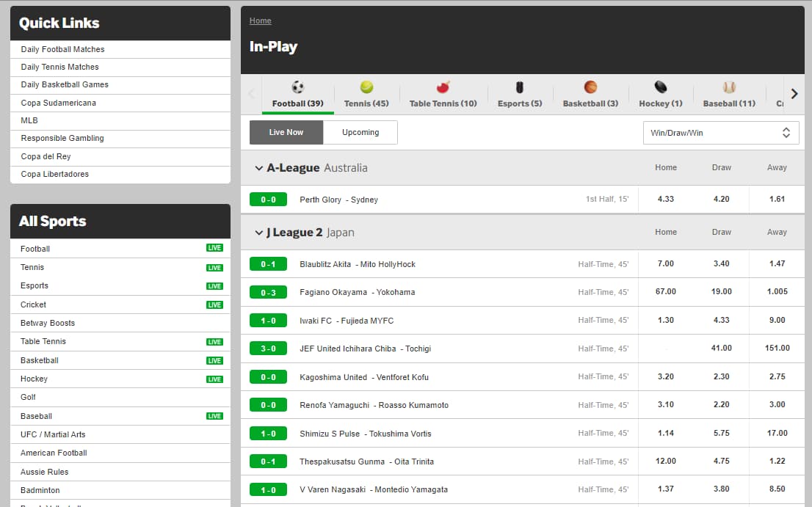Select the Hockey puck icon
The image size is (812, 507).
(x=661, y=87)
